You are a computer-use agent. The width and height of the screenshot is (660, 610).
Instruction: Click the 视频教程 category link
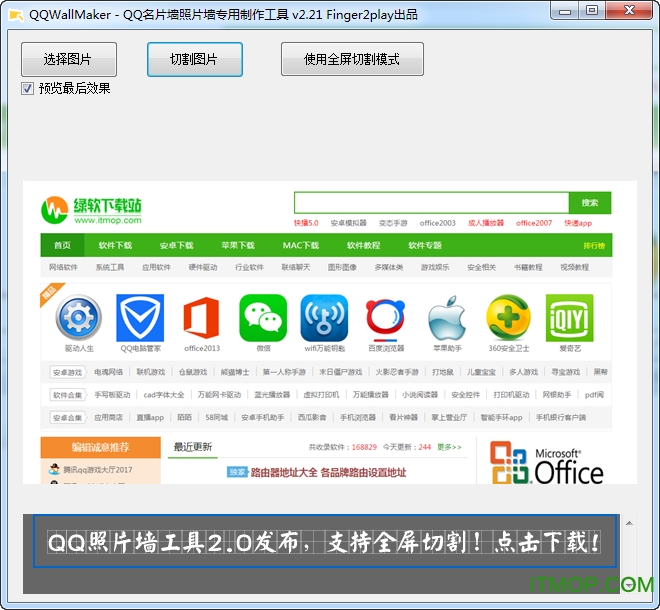[x=575, y=267]
